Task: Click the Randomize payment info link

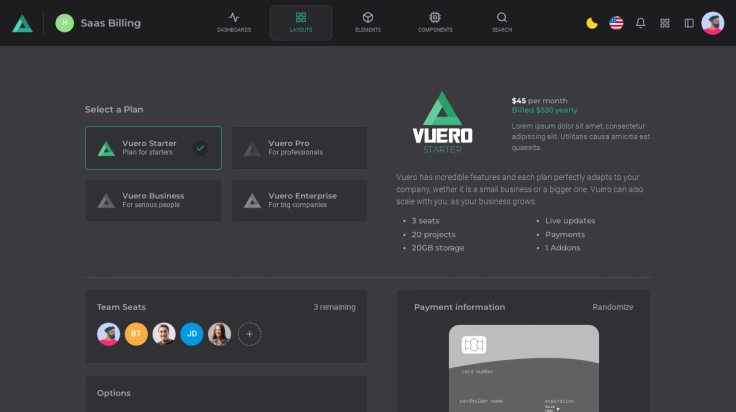Action: pyautogui.click(x=612, y=307)
